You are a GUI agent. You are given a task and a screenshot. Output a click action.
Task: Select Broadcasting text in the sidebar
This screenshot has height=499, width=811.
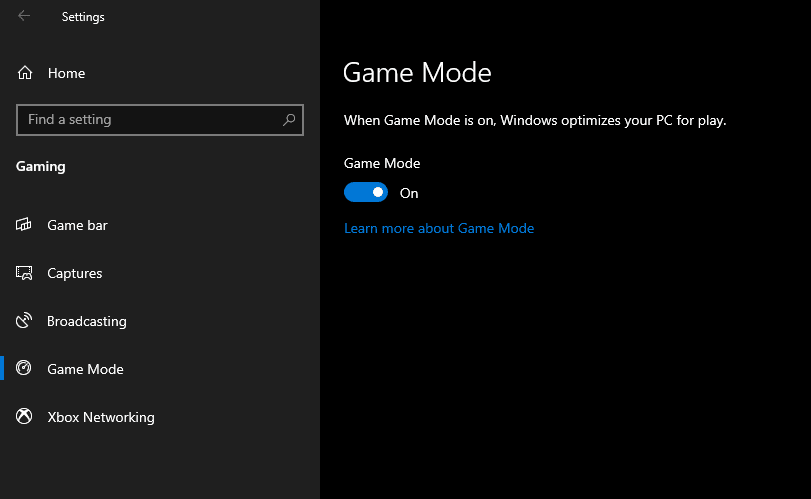tap(87, 321)
